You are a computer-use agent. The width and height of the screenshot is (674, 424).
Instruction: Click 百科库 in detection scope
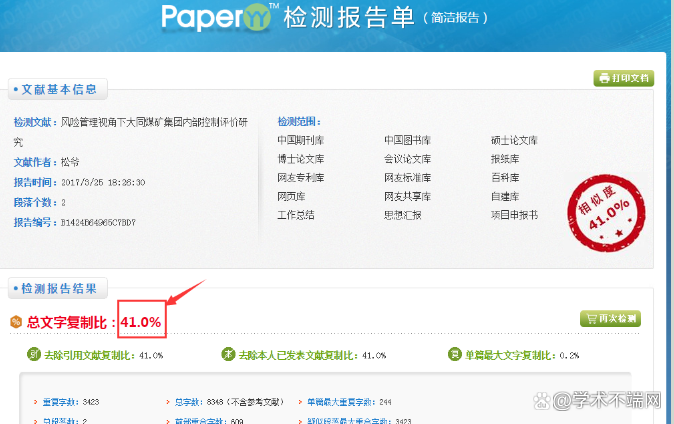(505, 178)
